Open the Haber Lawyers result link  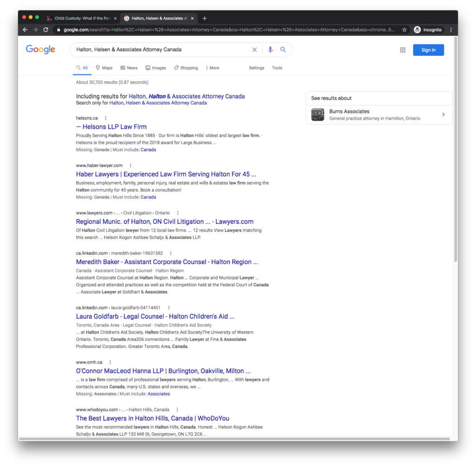[166, 174]
